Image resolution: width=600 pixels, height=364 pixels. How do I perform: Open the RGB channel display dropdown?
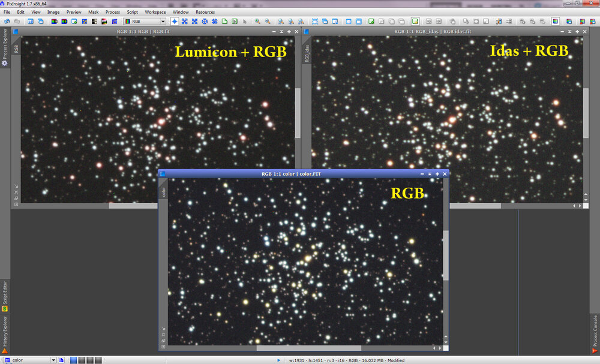coord(148,21)
